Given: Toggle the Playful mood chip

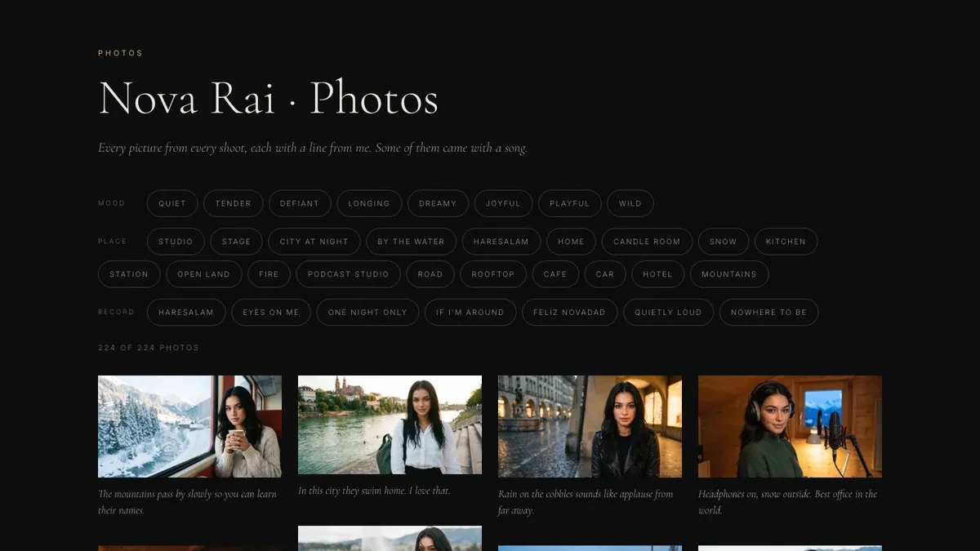Looking at the screenshot, I should [x=570, y=203].
